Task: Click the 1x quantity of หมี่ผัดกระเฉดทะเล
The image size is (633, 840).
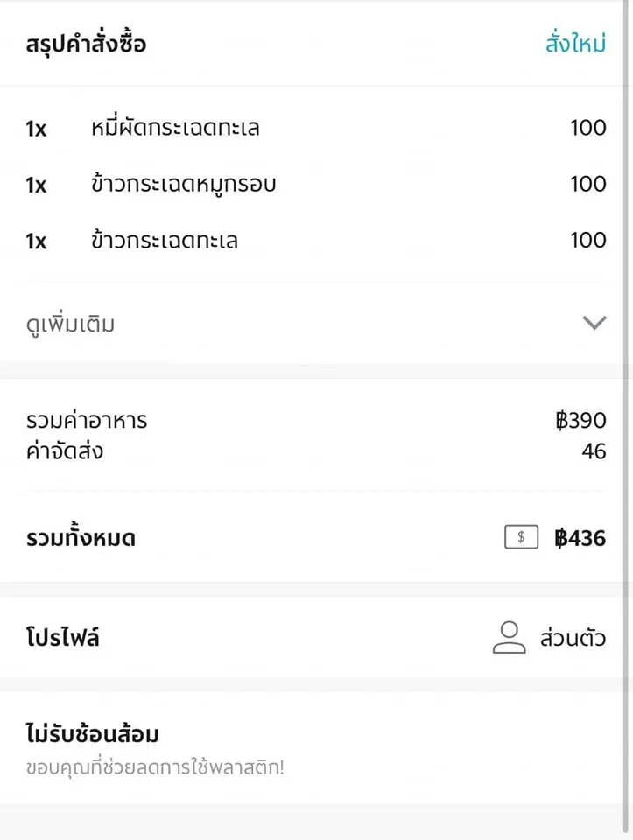Action: [x=36, y=129]
